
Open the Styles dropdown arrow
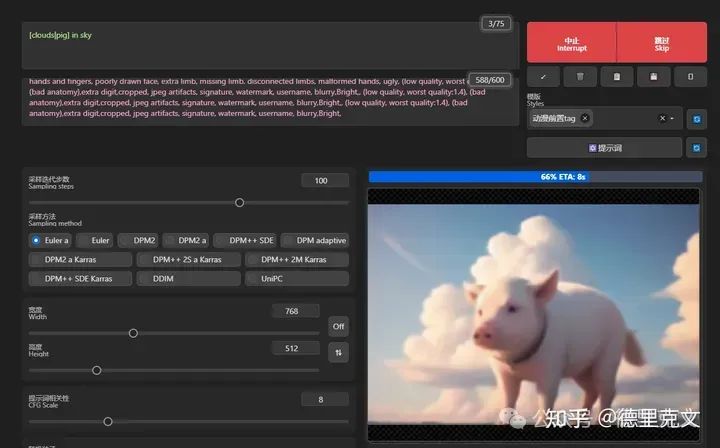pyautogui.click(x=672, y=118)
